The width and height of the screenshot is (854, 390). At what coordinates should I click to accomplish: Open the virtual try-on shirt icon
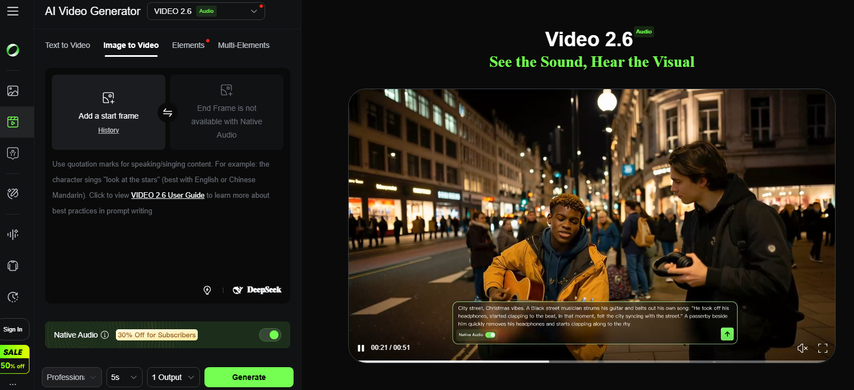(x=13, y=266)
